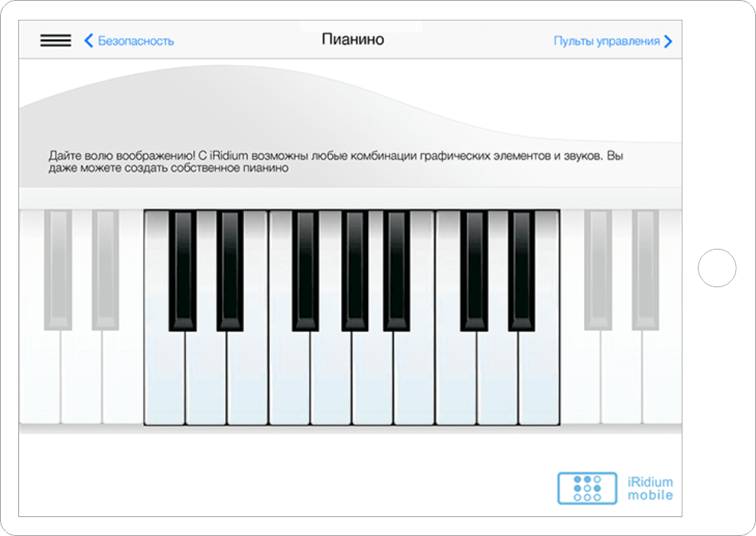Viewport: 756px width, 536px height.
Task: Open the hamburger menu icon
Action: tap(55, 41)
